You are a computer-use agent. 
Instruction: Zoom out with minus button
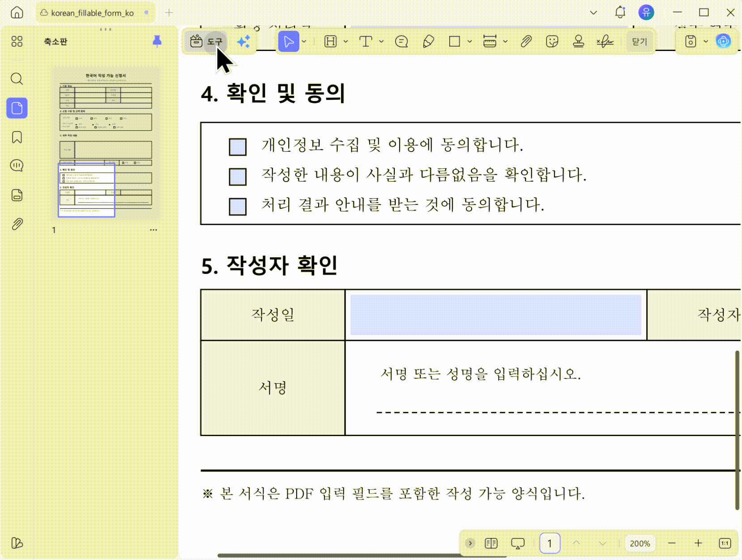click(x=672, y=543)
